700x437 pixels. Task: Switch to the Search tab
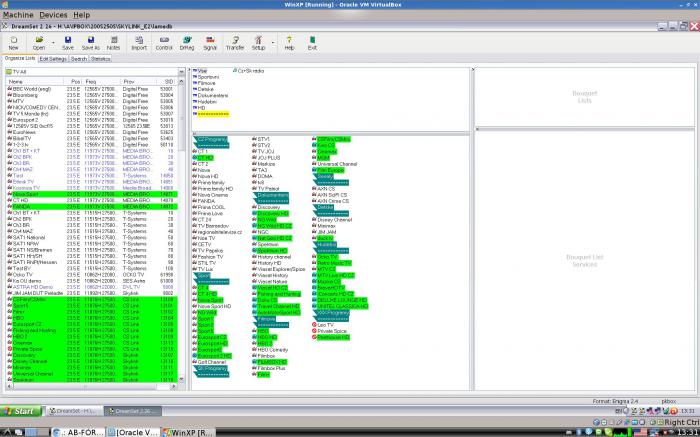(79, 58)
